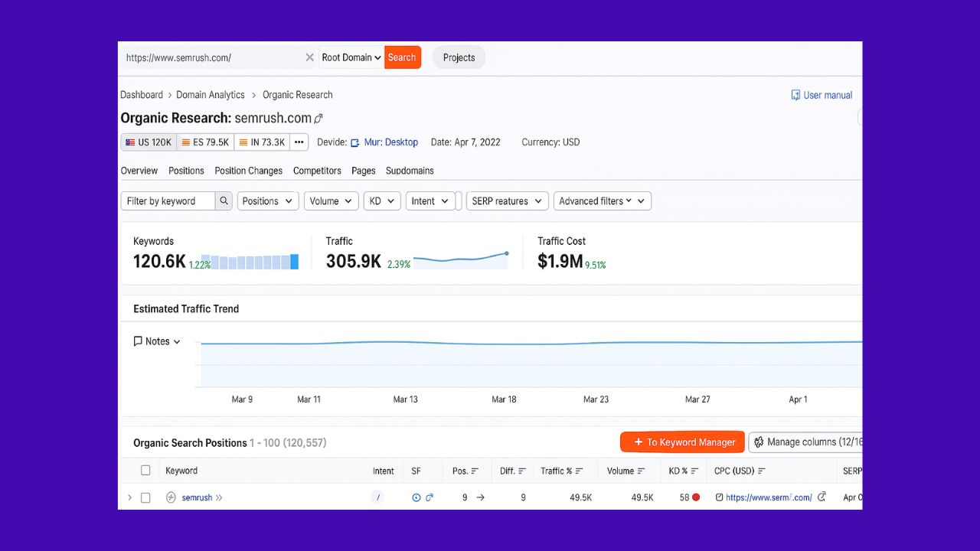Switch to the Pages tab
980x551 pixels.
tap(364, 171)
